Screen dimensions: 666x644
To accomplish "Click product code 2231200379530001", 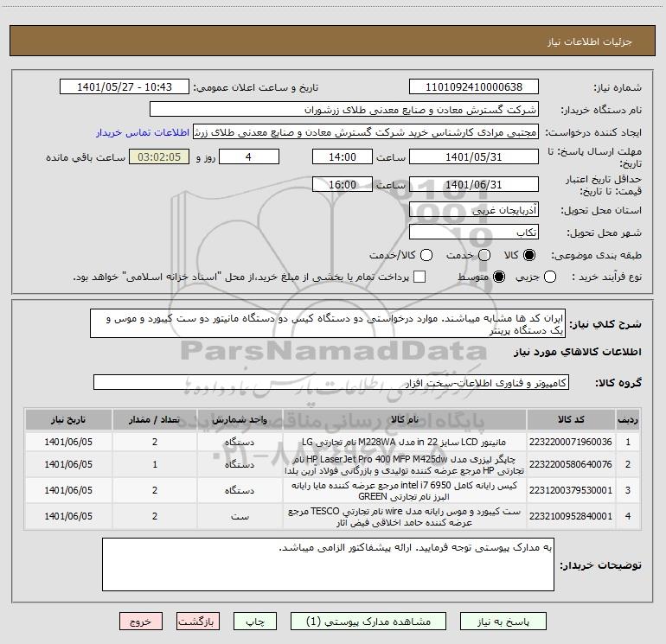I will point(571,490).
